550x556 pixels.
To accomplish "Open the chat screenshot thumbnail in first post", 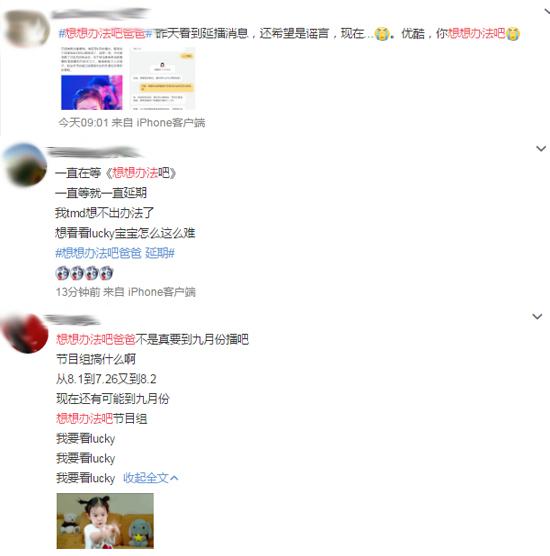I will (x=163, y=78).
